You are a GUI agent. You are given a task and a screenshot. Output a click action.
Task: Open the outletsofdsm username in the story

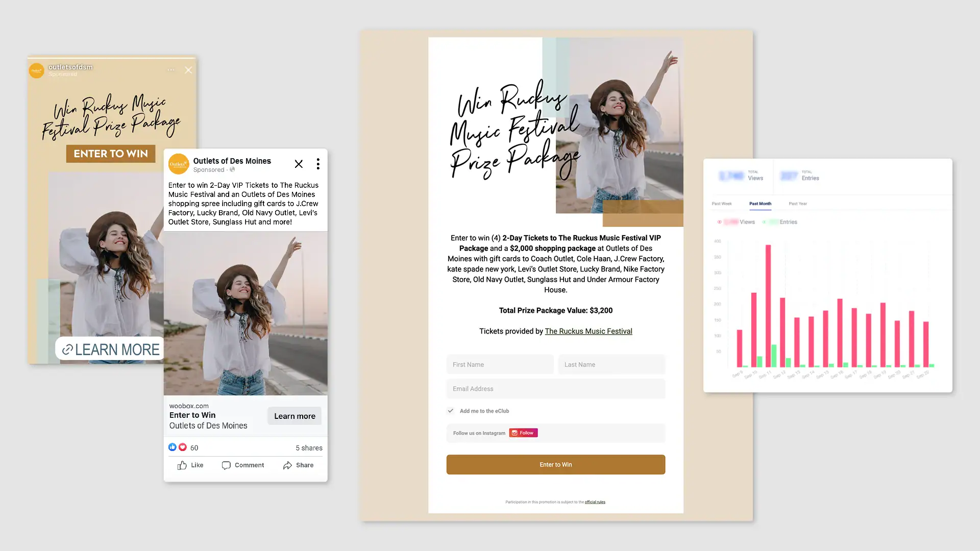[70, 67]
